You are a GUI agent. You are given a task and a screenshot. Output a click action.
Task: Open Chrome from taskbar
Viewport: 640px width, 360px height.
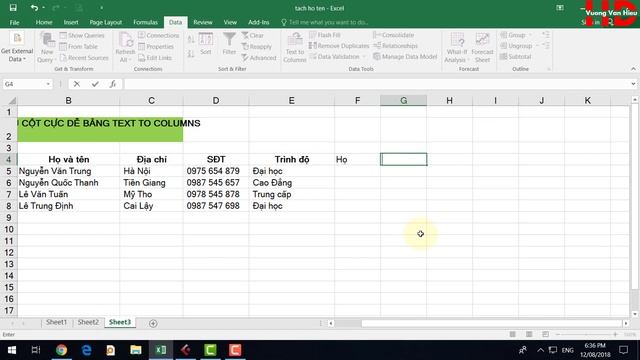click(x=61, y=350)
